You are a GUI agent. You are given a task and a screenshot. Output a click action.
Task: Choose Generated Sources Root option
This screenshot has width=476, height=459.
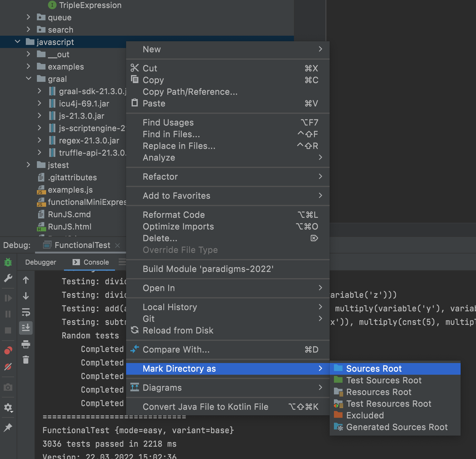tap(395, 427)
